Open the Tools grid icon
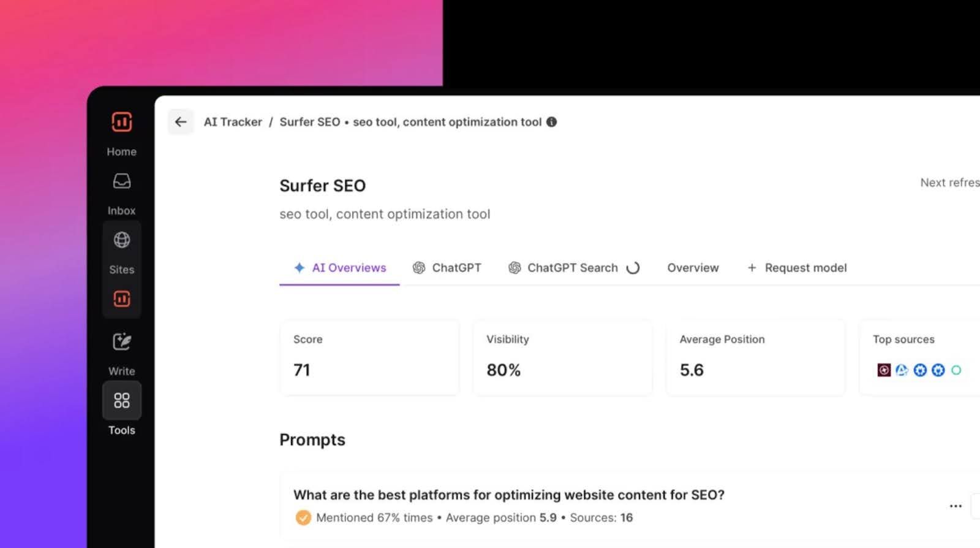The width and height of the screenshot is (980, 548). pyautogui.click(x=121, y=401)
